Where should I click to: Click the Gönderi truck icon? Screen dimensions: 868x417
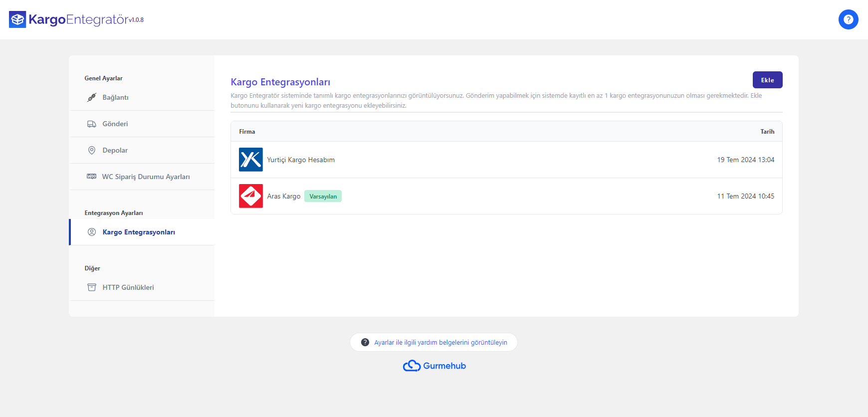point(92,124)
